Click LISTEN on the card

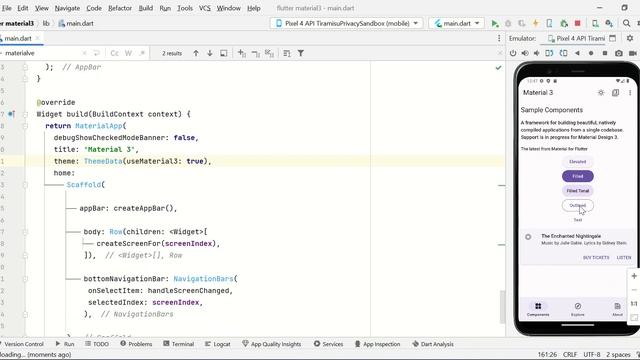(624, 258)
